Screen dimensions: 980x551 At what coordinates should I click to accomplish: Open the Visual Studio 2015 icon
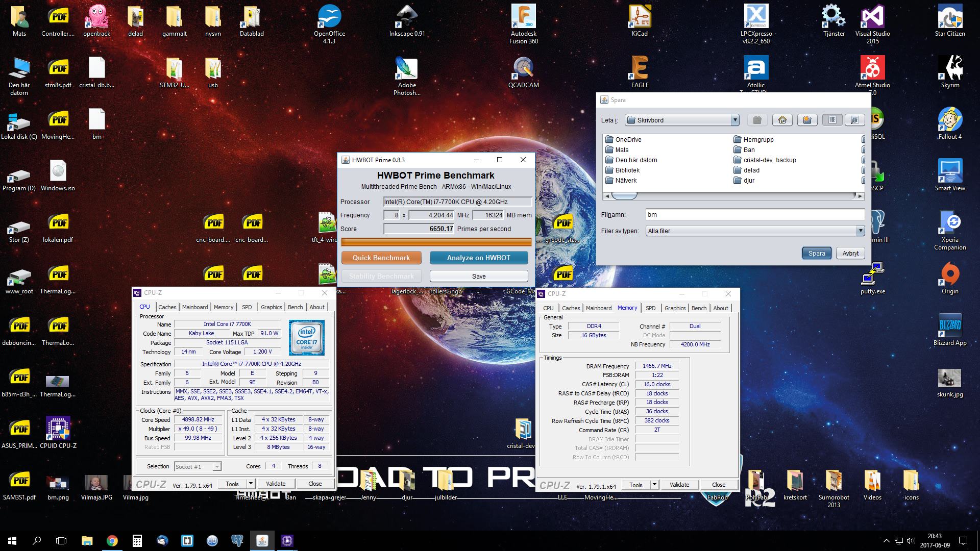tap(872, 24)
